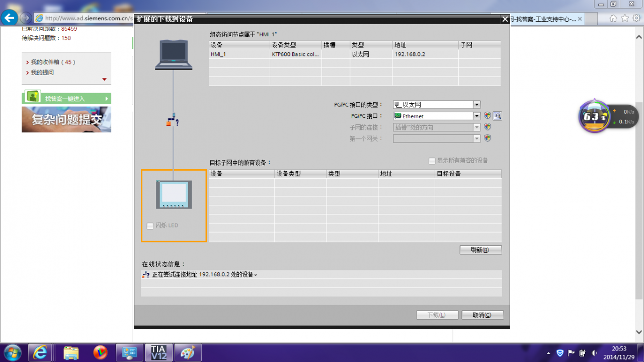Click the 取消(C) cancel button
This screenshot has height=362, width=644.
pos(482,315)
